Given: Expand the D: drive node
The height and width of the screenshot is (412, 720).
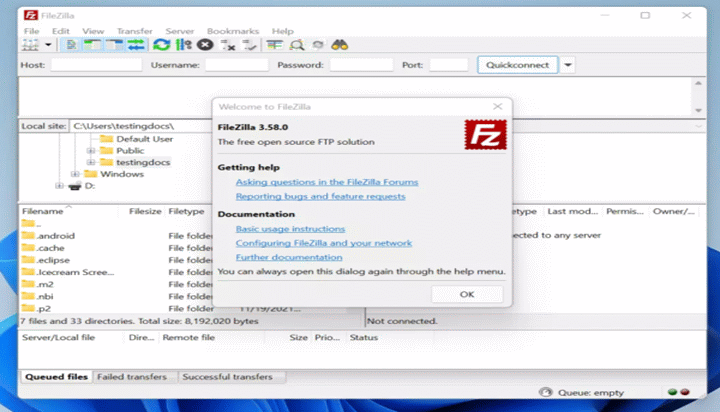Looking at the screenshot, I should click(59, 186).
